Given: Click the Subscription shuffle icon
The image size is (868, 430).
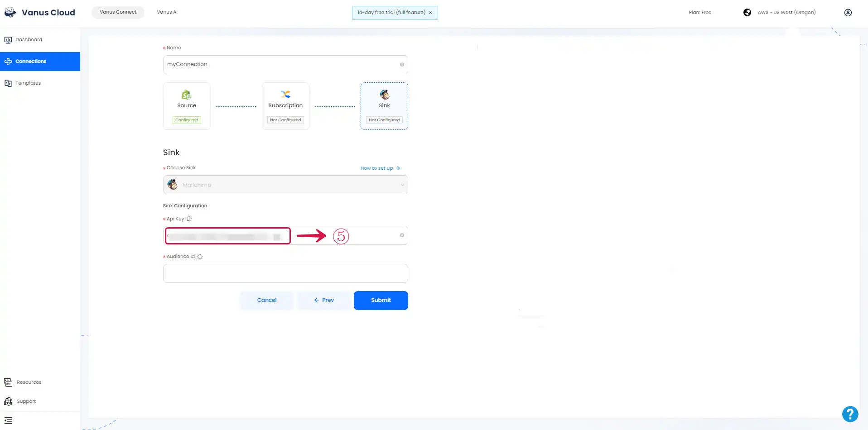Looking at the screenshot, I should tap(285, 94).
